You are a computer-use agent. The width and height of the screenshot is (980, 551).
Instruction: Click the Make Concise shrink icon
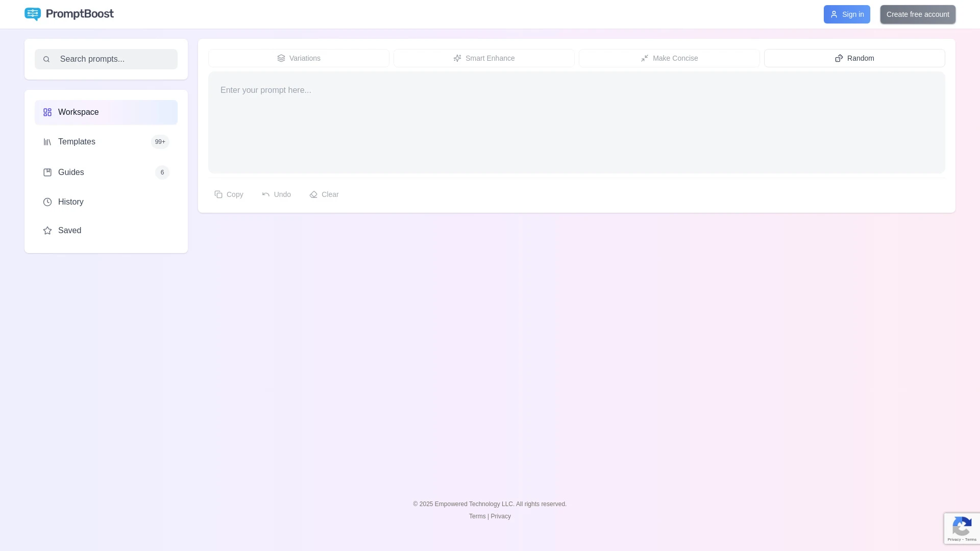pyautogui.click(x=644, y=58)
